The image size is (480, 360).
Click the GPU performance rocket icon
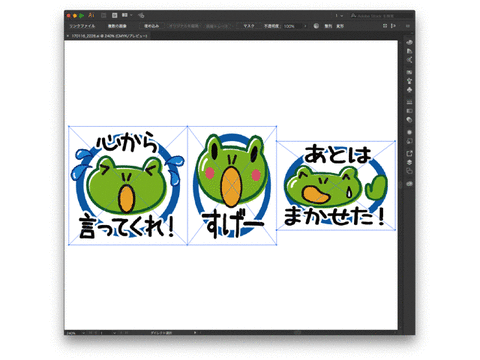click(x=141, y=15)
